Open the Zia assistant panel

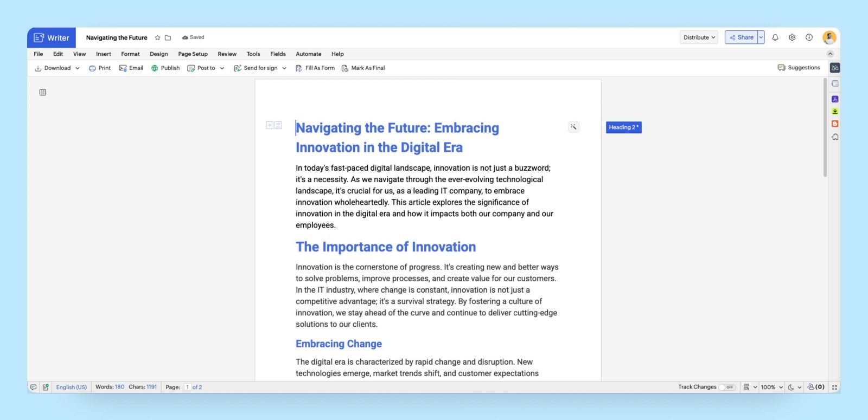(x=835, y=68)
